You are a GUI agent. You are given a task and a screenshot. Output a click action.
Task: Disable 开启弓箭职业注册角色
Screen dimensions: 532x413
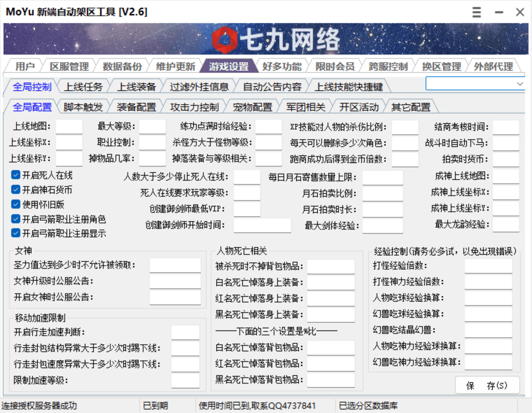pyautogui.click(x=15, y=218)
